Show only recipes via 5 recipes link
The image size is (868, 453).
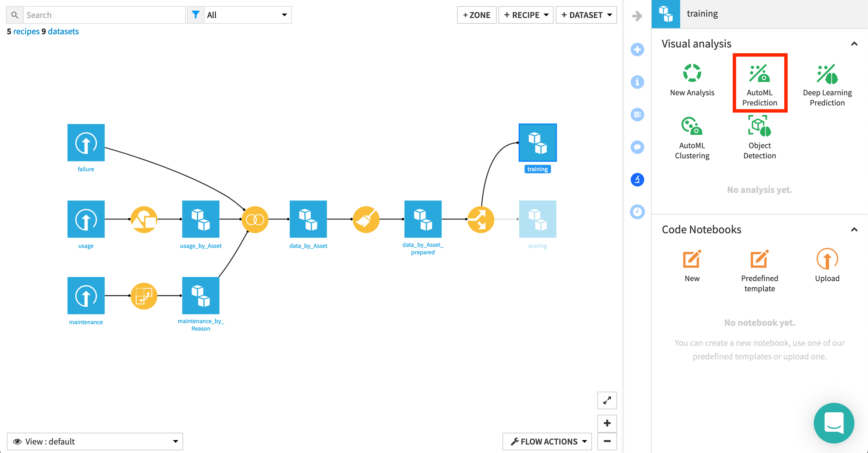24,31
